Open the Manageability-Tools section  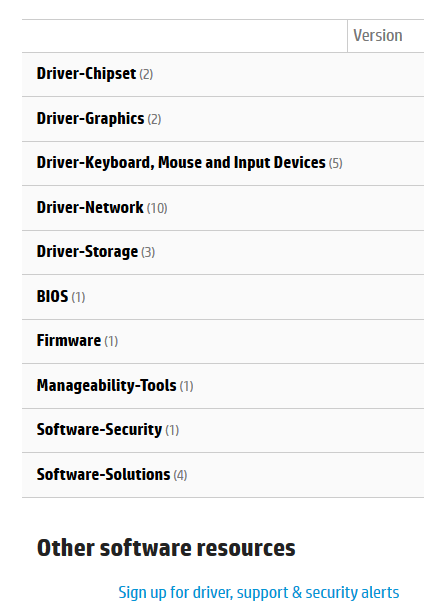pyautogui.click(x=223, y=386)
